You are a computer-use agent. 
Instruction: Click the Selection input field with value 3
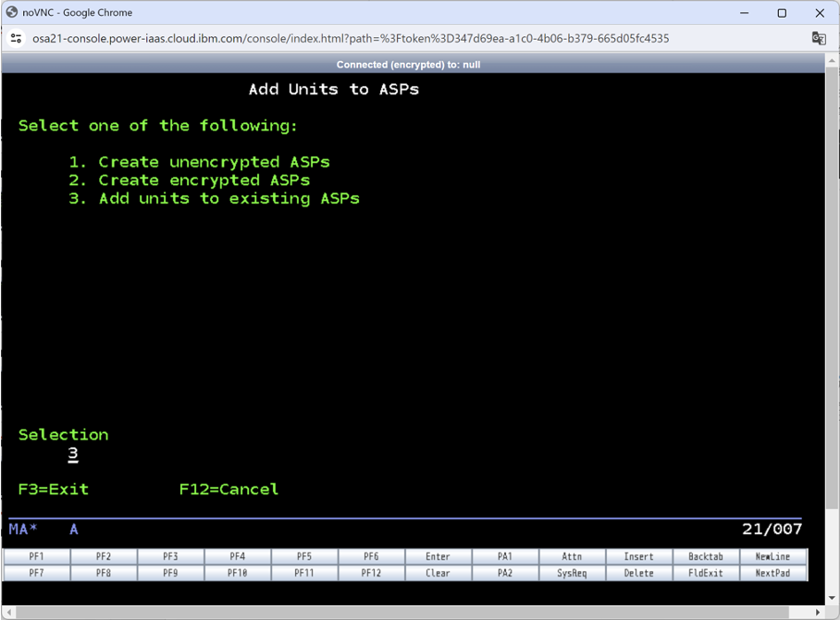[x=73, y=453]
